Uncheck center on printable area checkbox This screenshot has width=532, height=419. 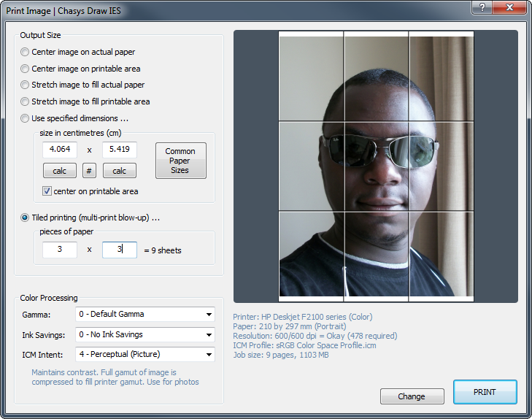[47, 191]
